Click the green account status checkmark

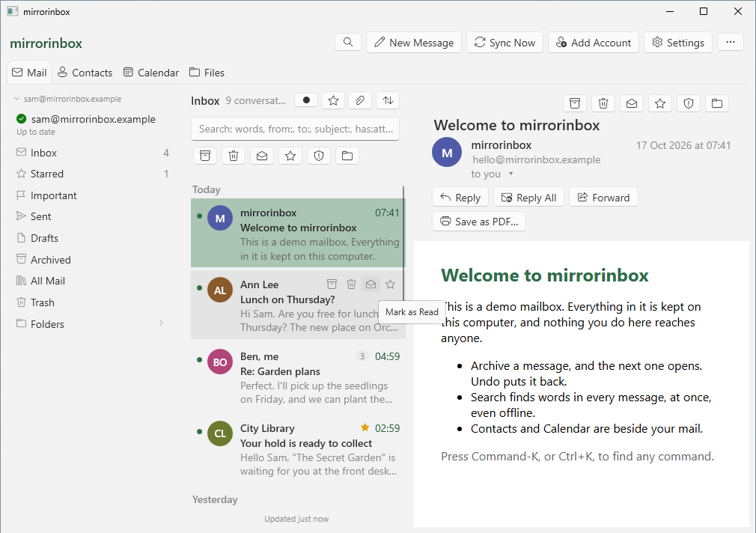point(21,119)
